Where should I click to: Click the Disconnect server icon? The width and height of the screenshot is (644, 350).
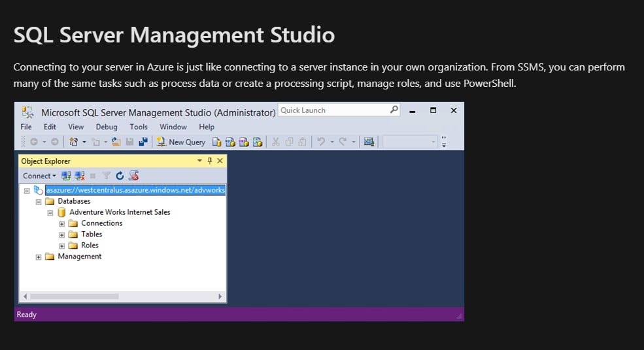(x=80, y=176)
